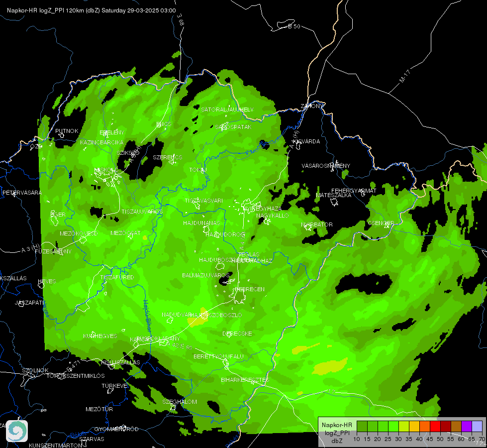Click the BERETTYOUJFALU city label

point(218,356)
